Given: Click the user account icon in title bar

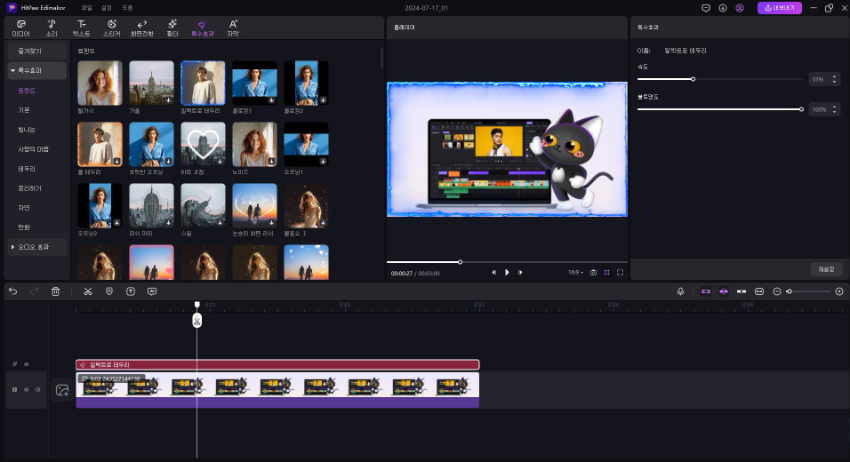Looking at the screenshot, I should (x=739, y=8).
